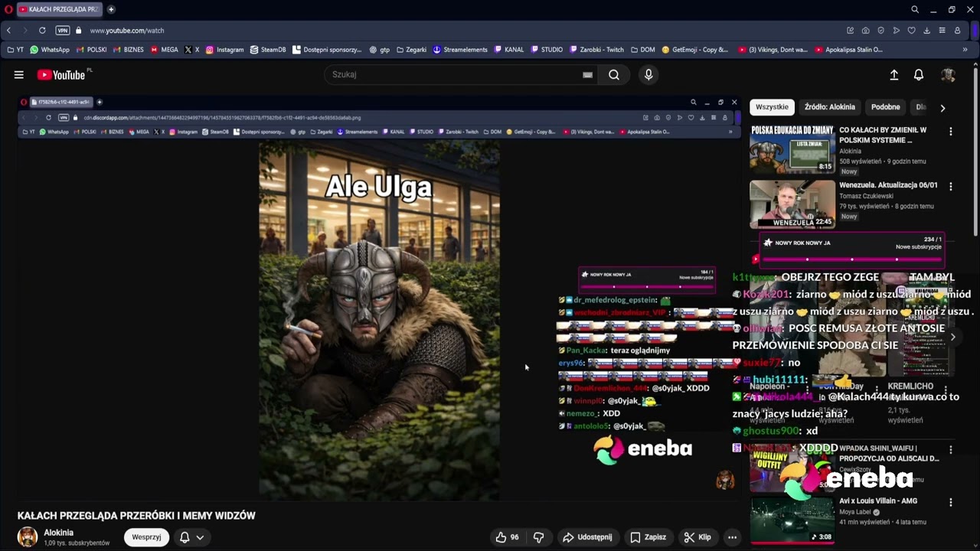Take a snapshot with the camera icon
The width and height of the screenshot is (980, 551).
coord(865,31)
